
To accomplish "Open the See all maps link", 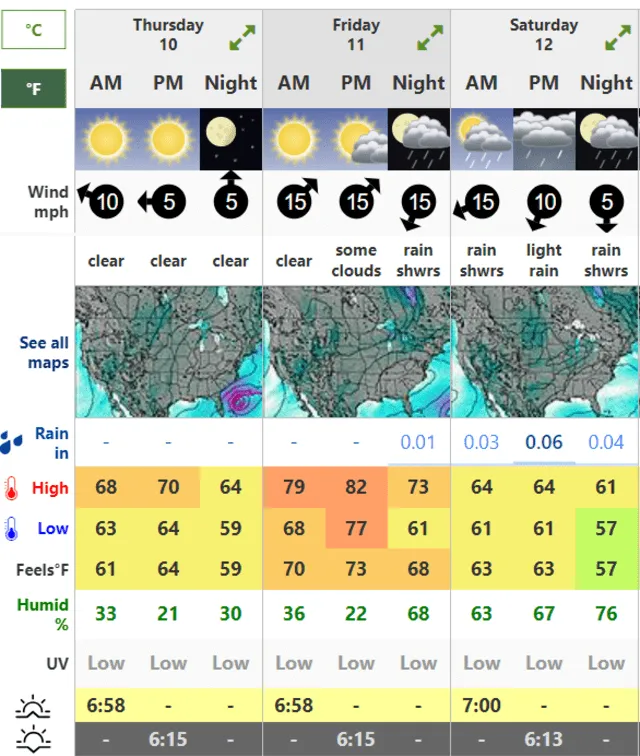I will point(44,352).
